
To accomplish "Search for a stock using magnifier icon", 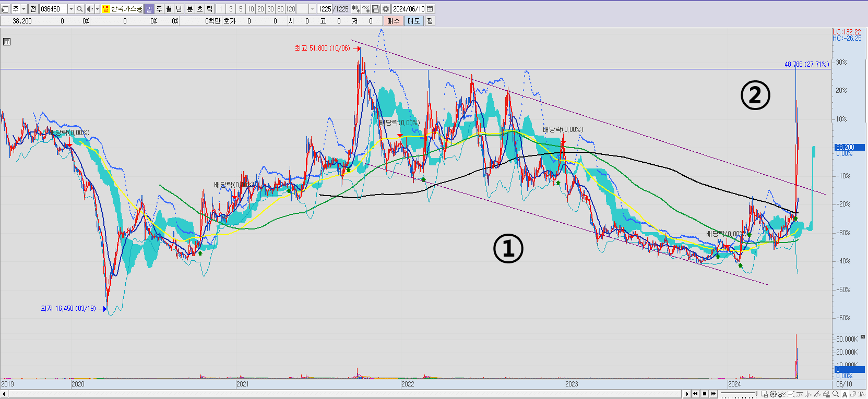I will click(79, 9).
